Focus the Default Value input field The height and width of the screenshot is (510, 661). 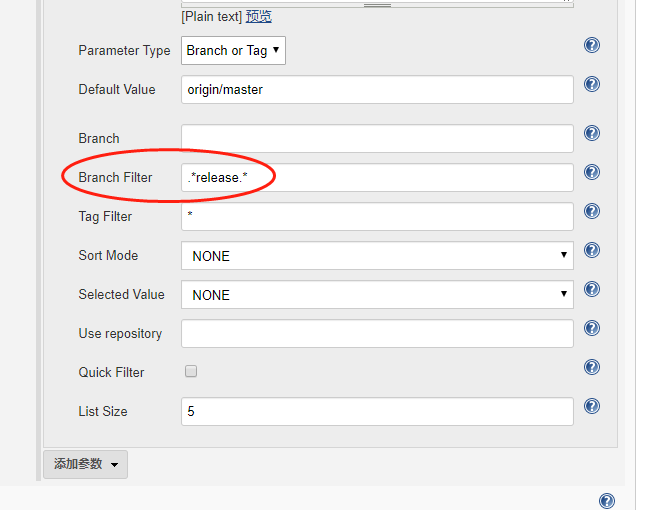coord(377,89)
